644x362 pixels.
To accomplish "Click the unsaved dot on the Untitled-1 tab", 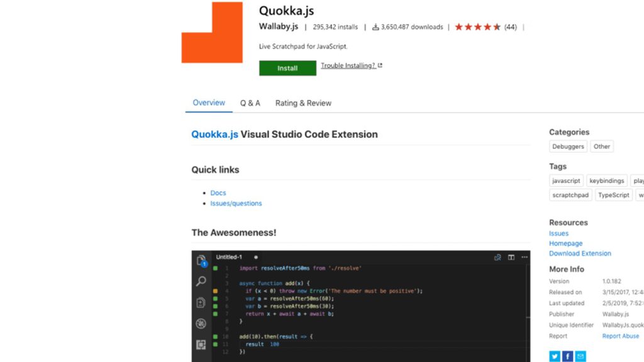I will pos(256,257).
